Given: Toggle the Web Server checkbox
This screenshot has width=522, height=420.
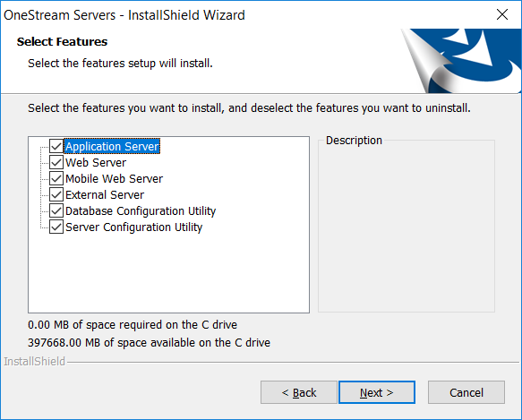Looking at the screenshot, I should point(56,163).
